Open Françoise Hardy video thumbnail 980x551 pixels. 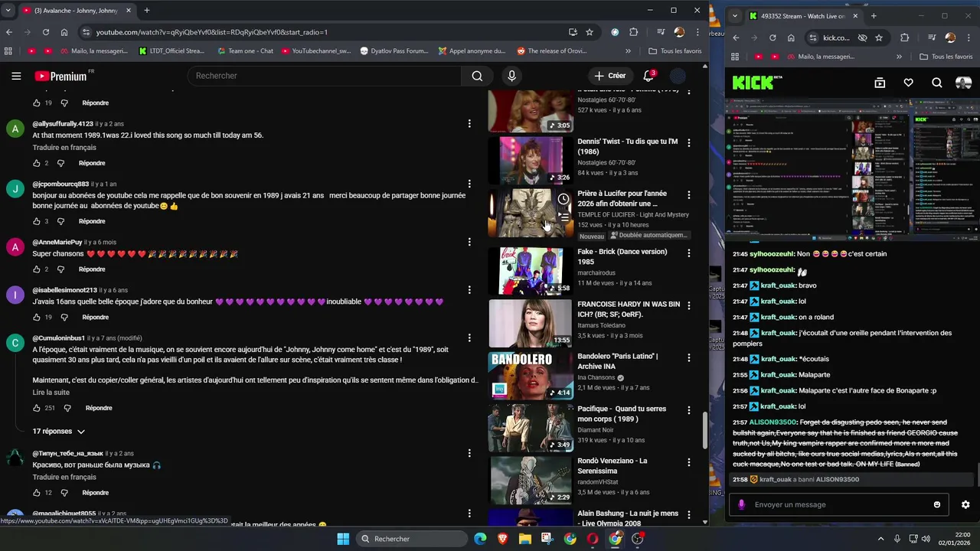pos(531,323)
